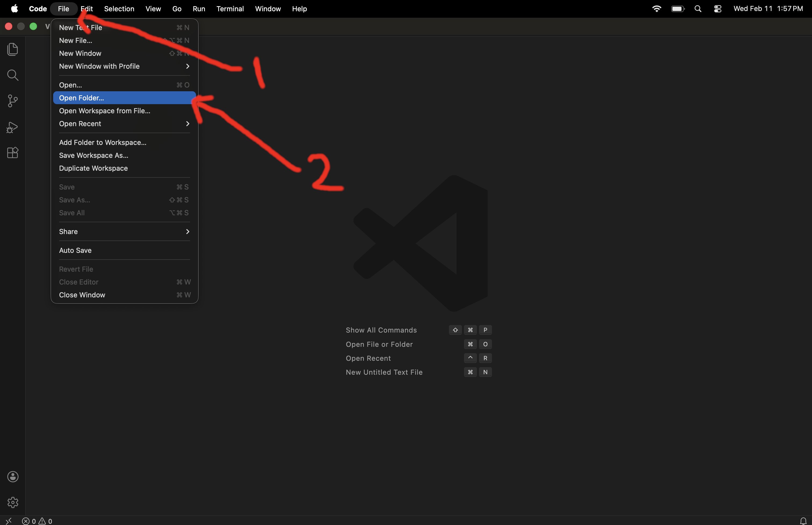Click the Accounts icon near the bottom
812x525 pixels.
tap(13, 477)
